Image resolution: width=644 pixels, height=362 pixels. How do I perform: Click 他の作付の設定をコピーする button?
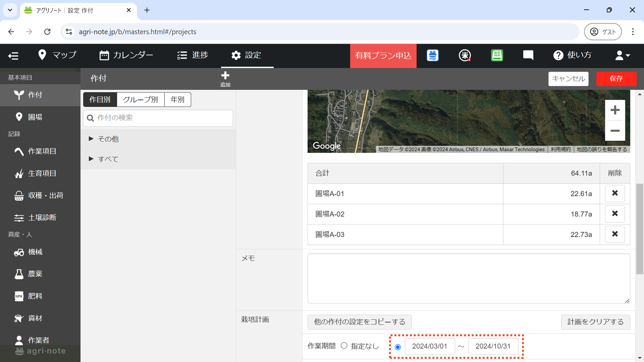point(359,322)
